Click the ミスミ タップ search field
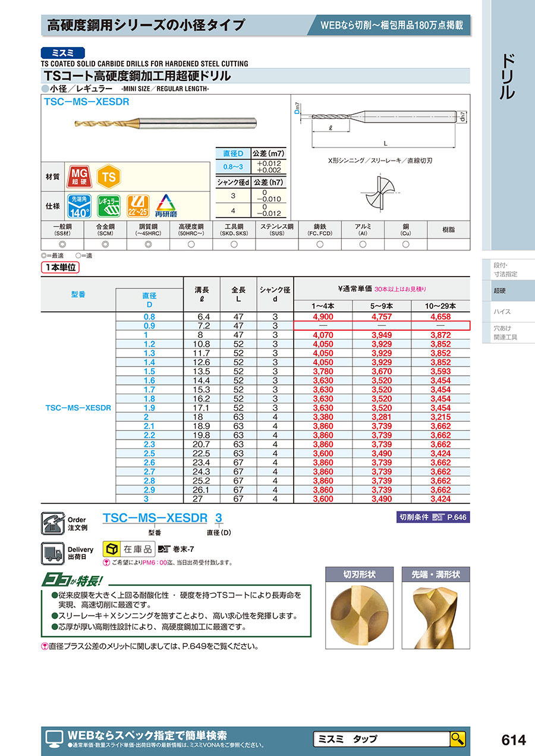Viewport: 535px width, 756px height. click(x=381, y=739)
